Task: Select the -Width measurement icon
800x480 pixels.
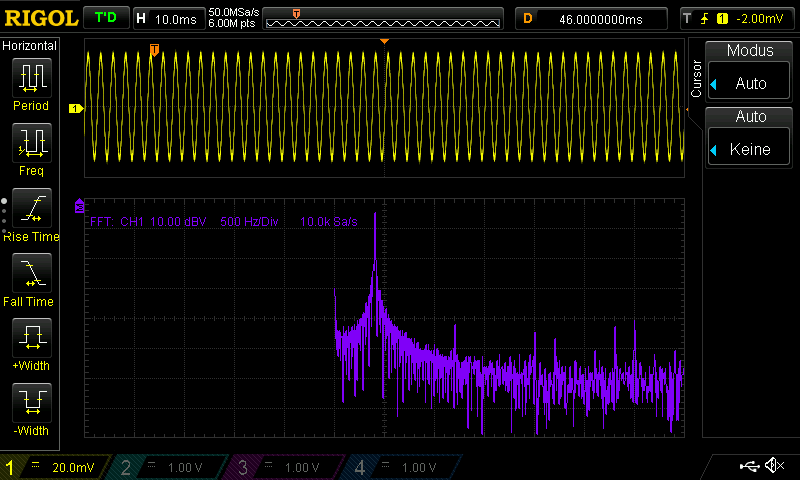Action: (30, 410)
